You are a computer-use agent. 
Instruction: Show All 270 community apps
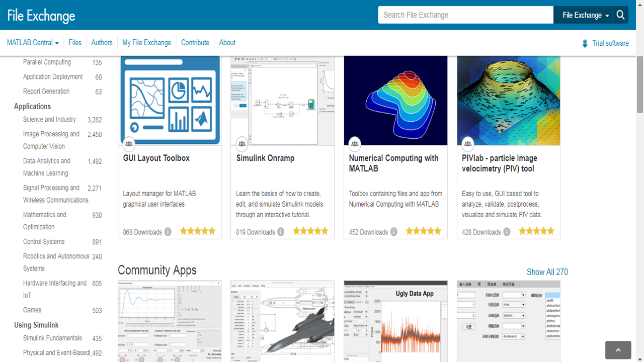547,272
